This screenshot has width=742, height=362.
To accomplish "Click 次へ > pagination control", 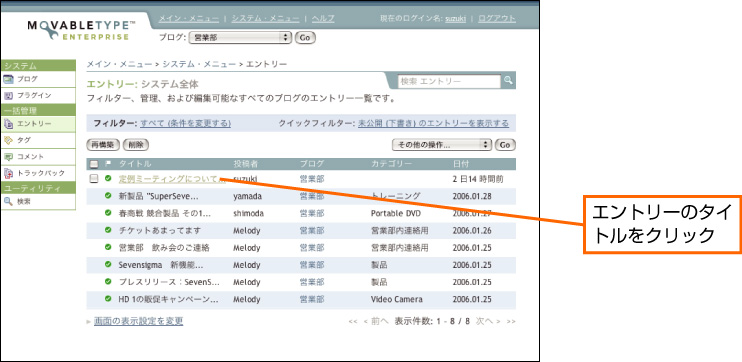I will pyautogui.click(x=488, y=321).
